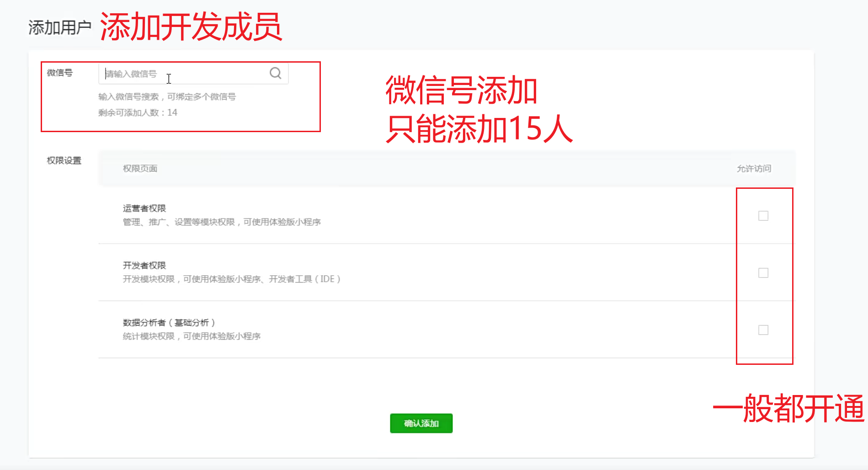Focus the 请输入微信号 input field

[183, 74]
